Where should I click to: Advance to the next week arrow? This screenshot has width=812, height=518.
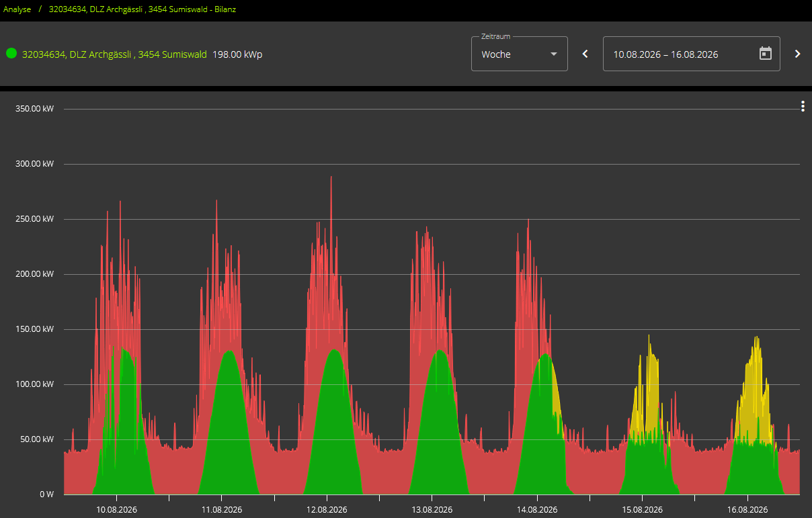[798, 54]
